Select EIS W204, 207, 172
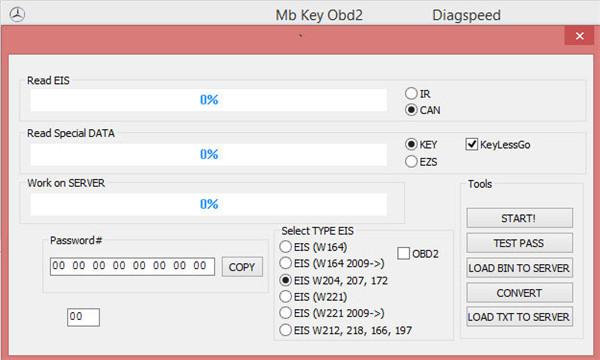The image size is (600, 360). click(285, 280)
